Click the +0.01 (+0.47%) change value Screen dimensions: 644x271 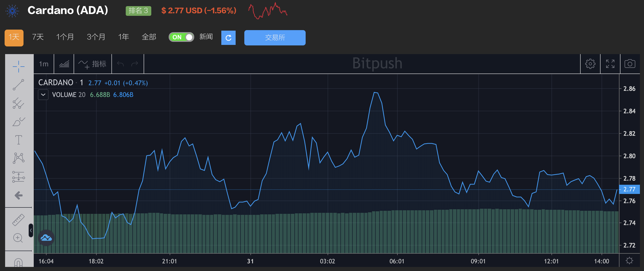pyautogui.click(x=126, y=83)
